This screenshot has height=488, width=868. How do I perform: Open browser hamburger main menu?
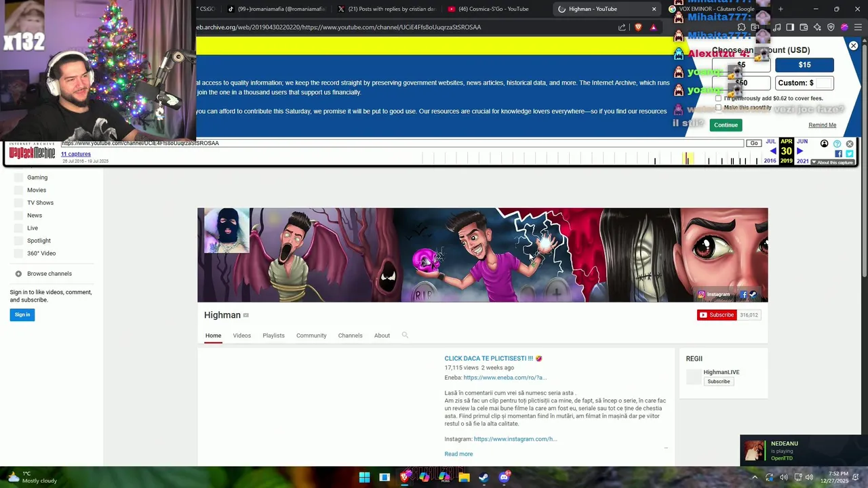(858, 27)
